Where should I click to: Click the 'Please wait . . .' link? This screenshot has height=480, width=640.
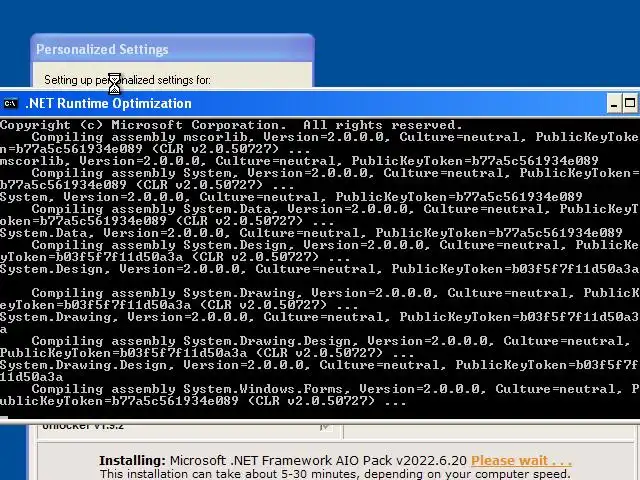[521, 460]
